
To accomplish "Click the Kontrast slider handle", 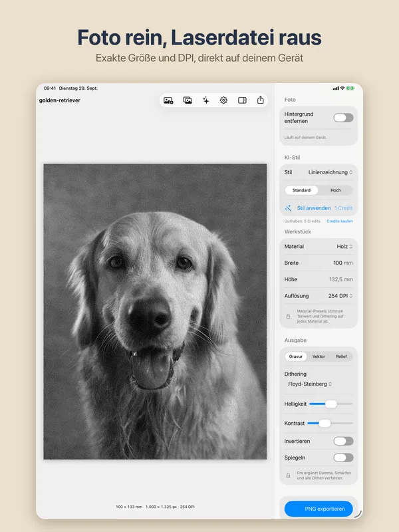I will pyautogui.click(x=325, y=424).
